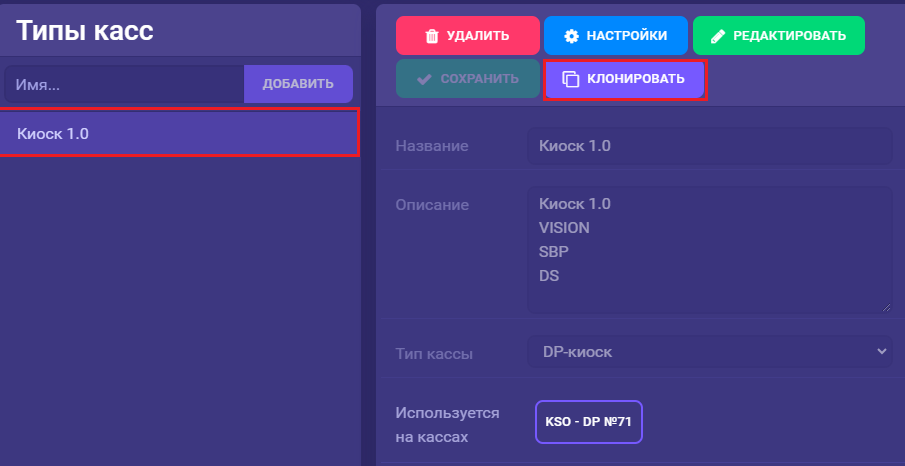Click the Тип кассы dropdown chevron
Screen dimensions: 905x466
point(881,351)
